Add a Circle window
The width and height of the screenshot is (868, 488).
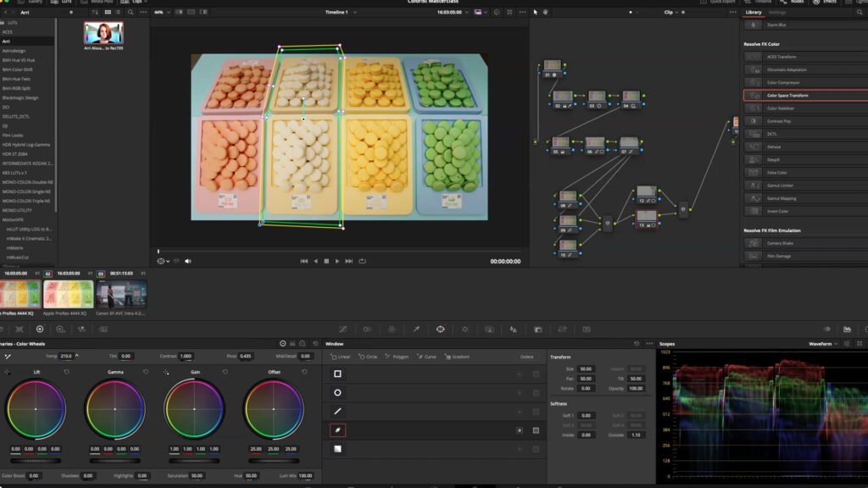tap(368, 357)
